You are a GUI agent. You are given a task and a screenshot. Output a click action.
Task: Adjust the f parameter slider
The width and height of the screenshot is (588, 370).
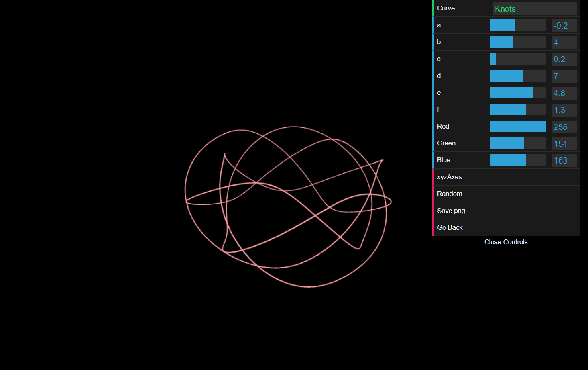coord(517,109)
